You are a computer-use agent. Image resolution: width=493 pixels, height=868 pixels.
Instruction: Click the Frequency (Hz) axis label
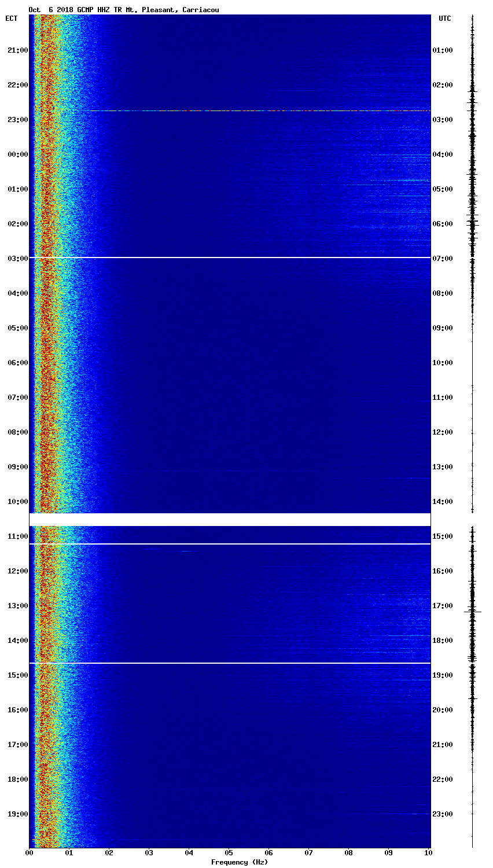pyautogui.click(x=240, y=862)
